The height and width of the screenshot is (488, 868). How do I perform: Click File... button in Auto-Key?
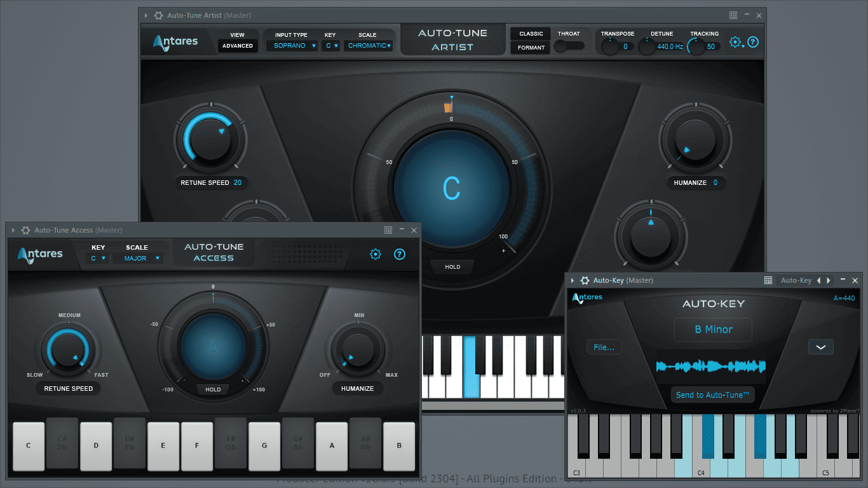(x=604, y=347)
